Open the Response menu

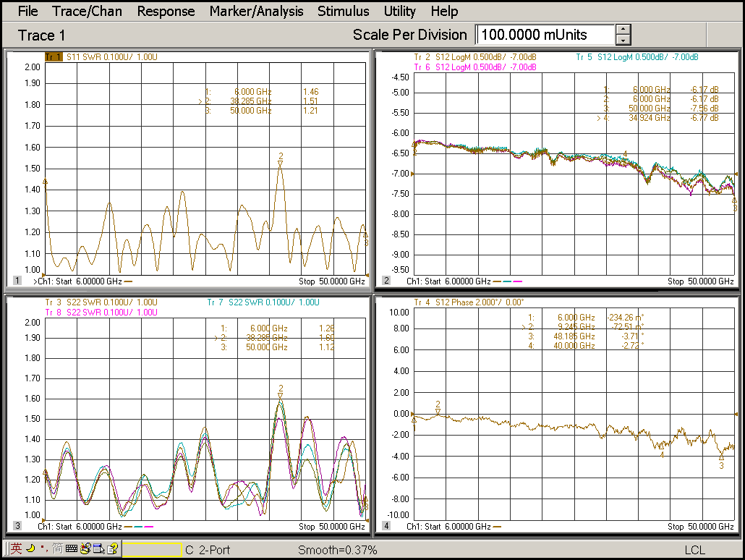(x=166, y=11)
